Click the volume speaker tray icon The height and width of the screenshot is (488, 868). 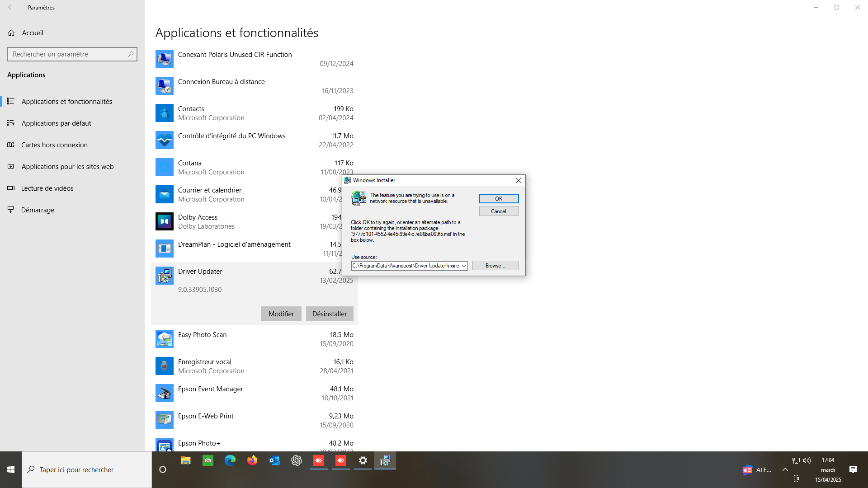pyautogui.click(x=807, y=460)
